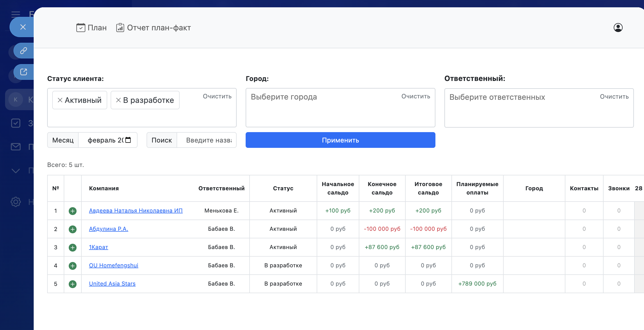This screenshot has height=330, width=644.
Task: Remove the Активный status tag
Action: pyautogui.click(x=60, y=100)
